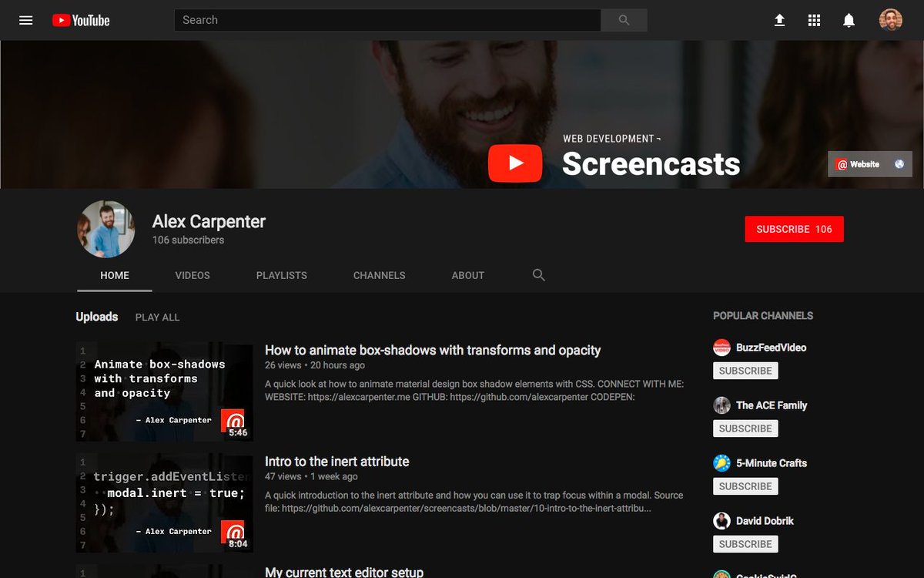Click Play All next to Uploads

click(x=157, y=317)
